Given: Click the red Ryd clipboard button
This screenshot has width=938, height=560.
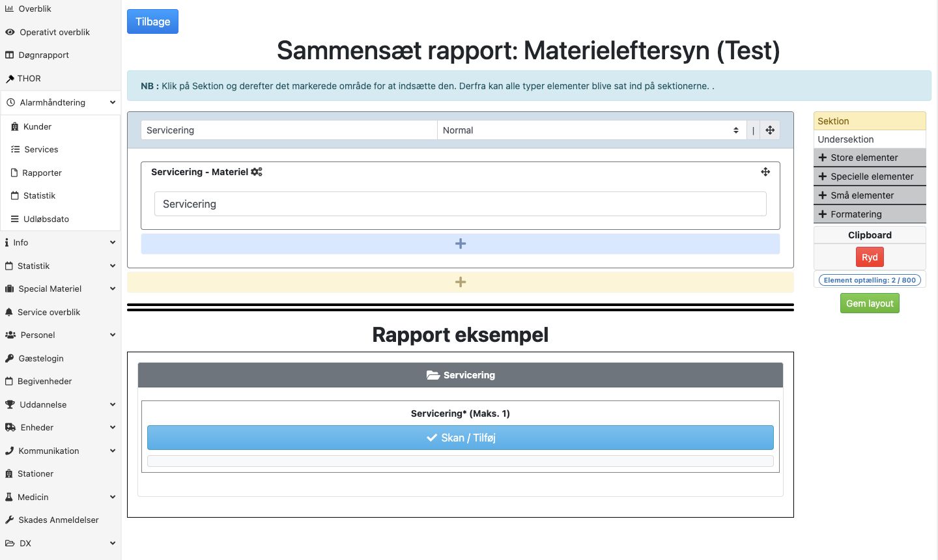Looking at the screenshot, I should pyautogui.click(x=870, y=257).
